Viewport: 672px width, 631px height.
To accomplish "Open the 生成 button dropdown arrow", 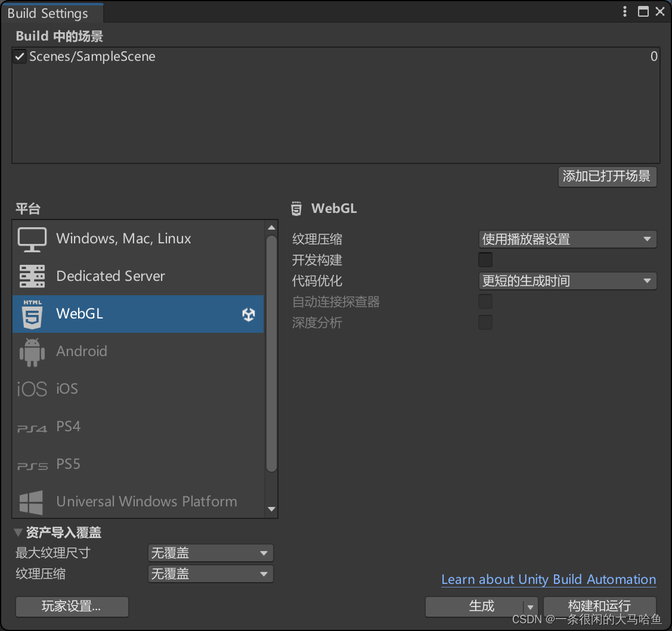I will click(531, 607).
